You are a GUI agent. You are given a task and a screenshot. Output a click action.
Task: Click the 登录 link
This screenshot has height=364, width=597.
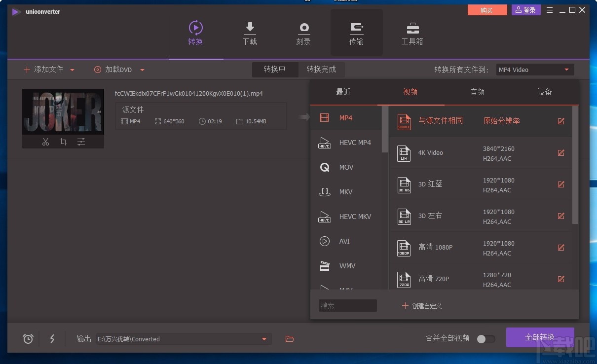pos(526,9)
